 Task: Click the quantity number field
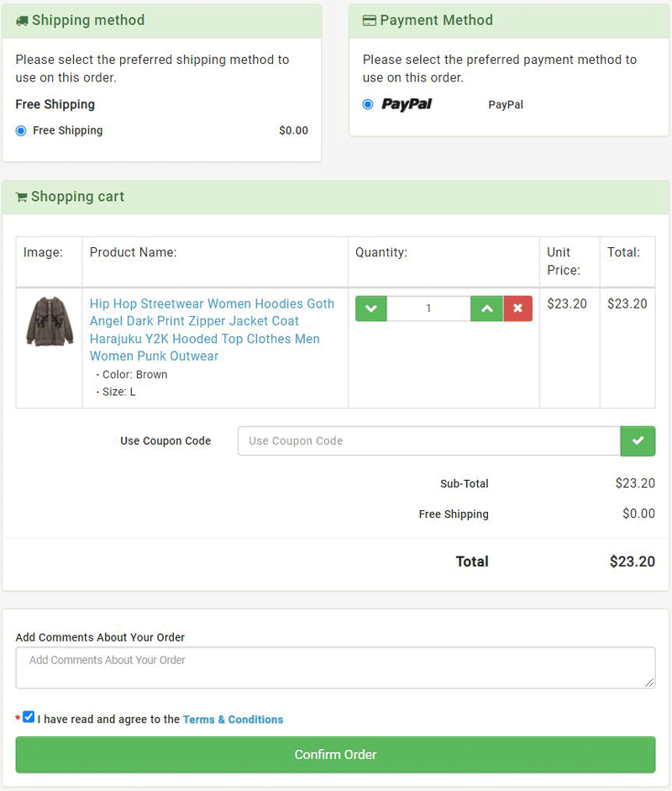click(x=428, y=308)
